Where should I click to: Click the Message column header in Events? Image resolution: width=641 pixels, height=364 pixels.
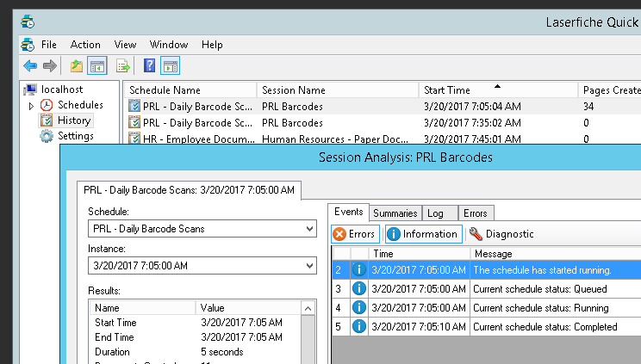coord(556,254)
